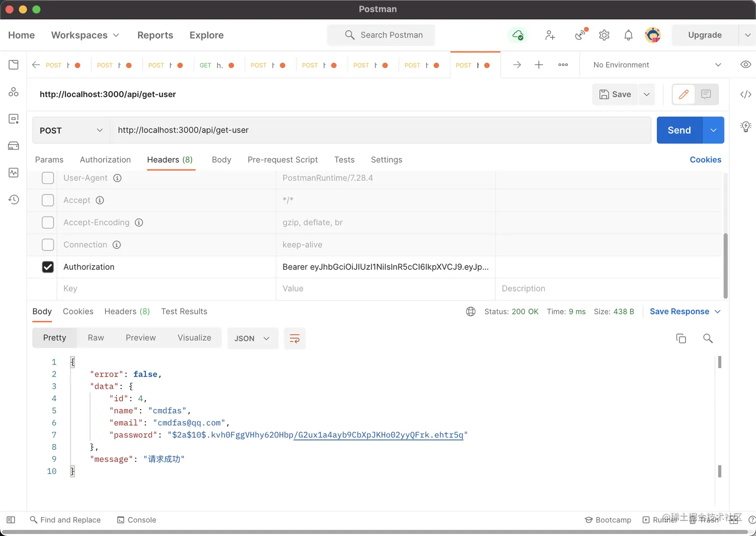Enable the Accept-Encoding header checkbox
756x536 pixels.
point(47,222)
